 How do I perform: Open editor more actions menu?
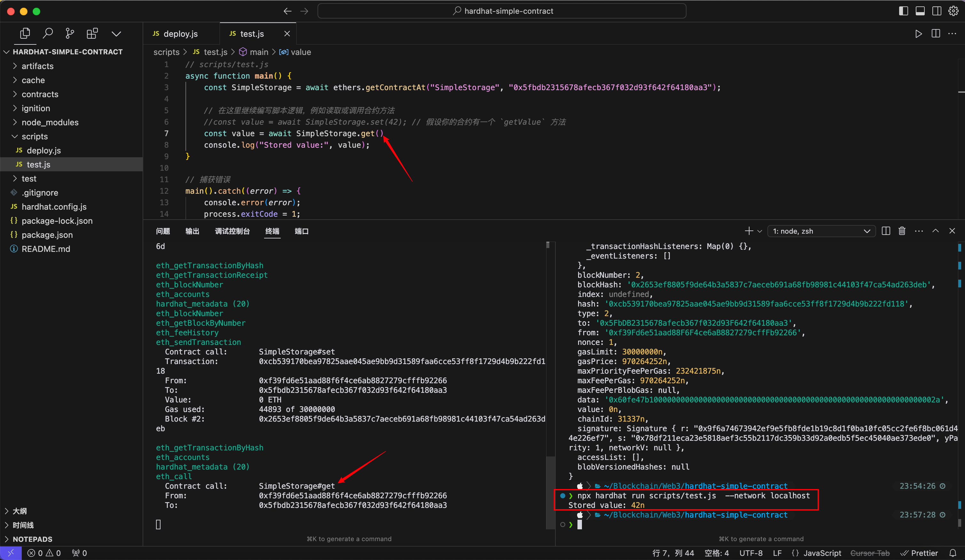(952, 34)
